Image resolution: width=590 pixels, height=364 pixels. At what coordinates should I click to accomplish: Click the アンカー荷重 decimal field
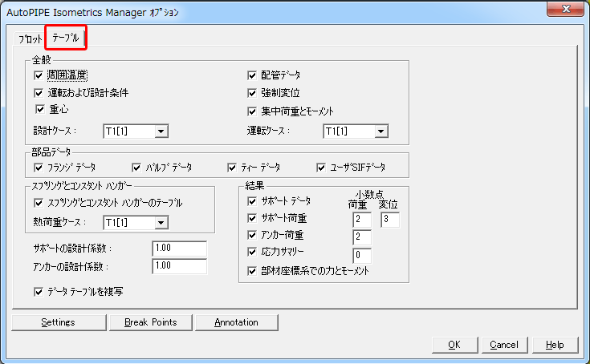click(362, 237)
